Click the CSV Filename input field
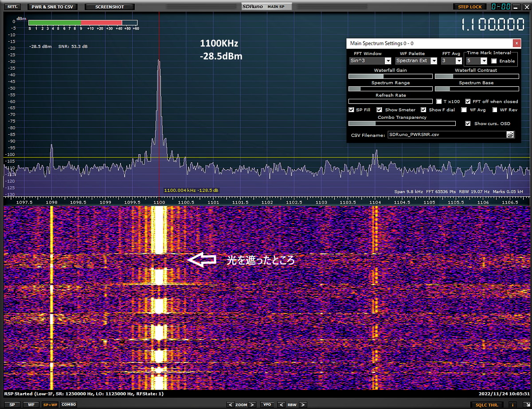 pos(446,135)
